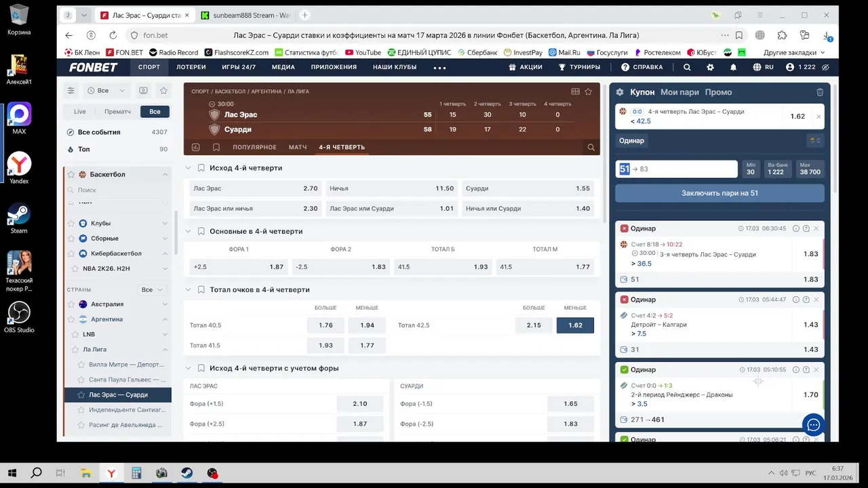The width and height of the screenshot is (868, 488).
Task: Open coupon settings gear
Action: (619, 92)
